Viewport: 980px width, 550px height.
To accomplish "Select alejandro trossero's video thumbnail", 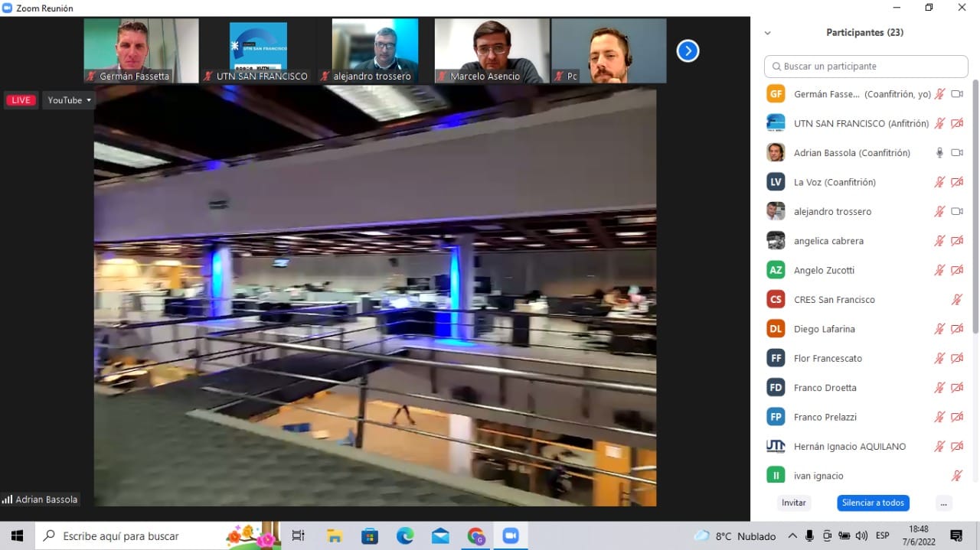I will (x=375, y=50).
